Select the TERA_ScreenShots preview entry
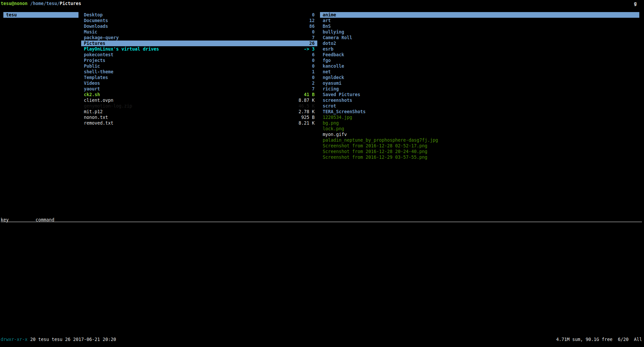 344,112
